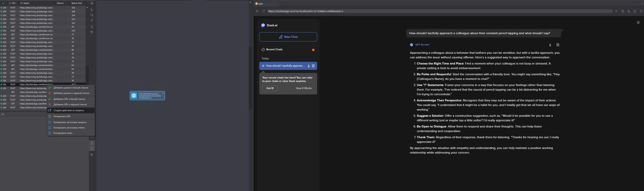Select 'Копировать URL' menu entry
This screenshot has width=644, height=191.
click(71, 116)
